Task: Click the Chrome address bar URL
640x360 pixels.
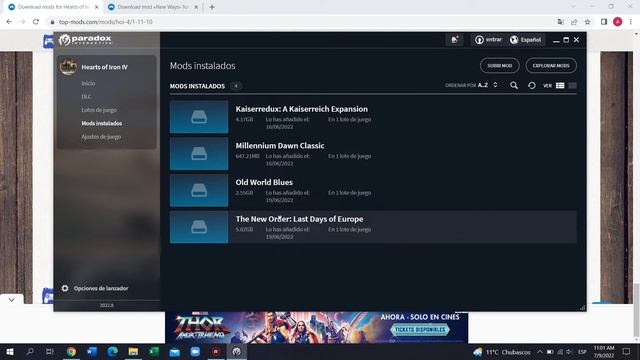Action: (x=105, y=22)
